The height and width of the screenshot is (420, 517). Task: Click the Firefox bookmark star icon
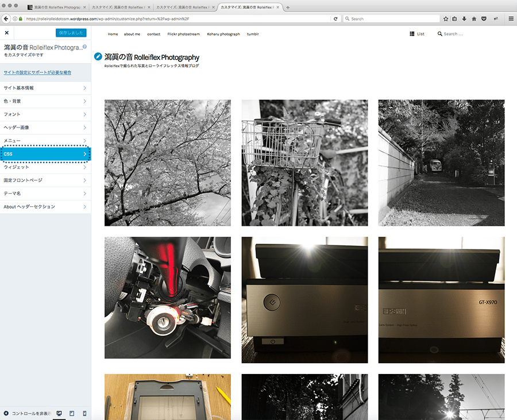(x=446, y=19)
